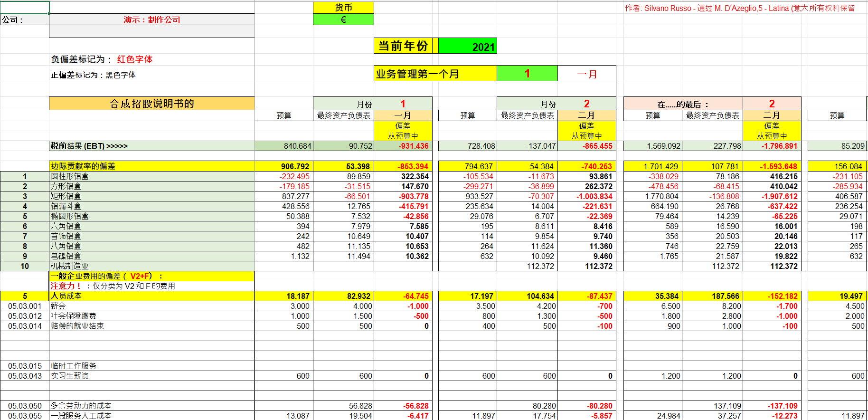Viewport: 868px width, 420px height.
Task: Click the green € currency cell
Action: pos(343,19)
